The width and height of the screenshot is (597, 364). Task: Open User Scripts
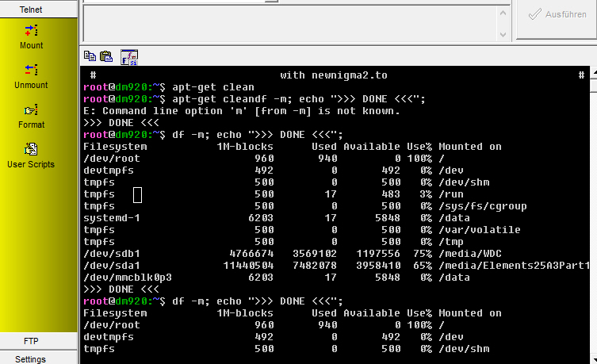[x=31, y=155]
